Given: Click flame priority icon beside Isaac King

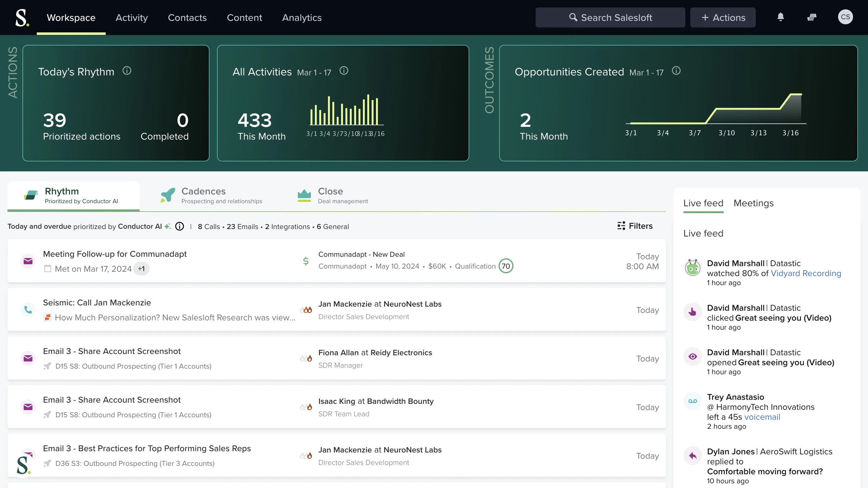Looking at the screenshot, I should (x=306, y=407).
